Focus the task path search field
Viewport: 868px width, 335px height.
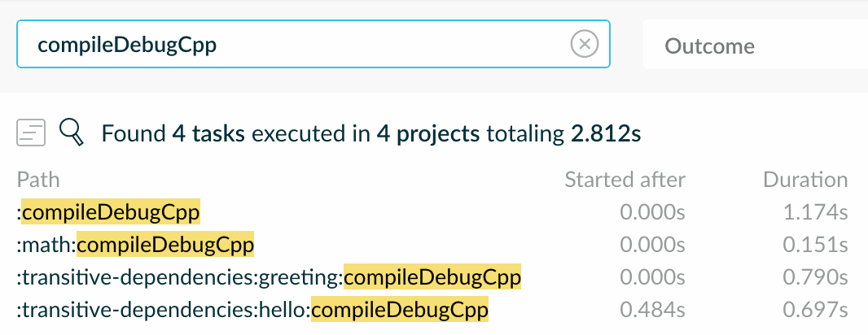click(x=313, y=44)
